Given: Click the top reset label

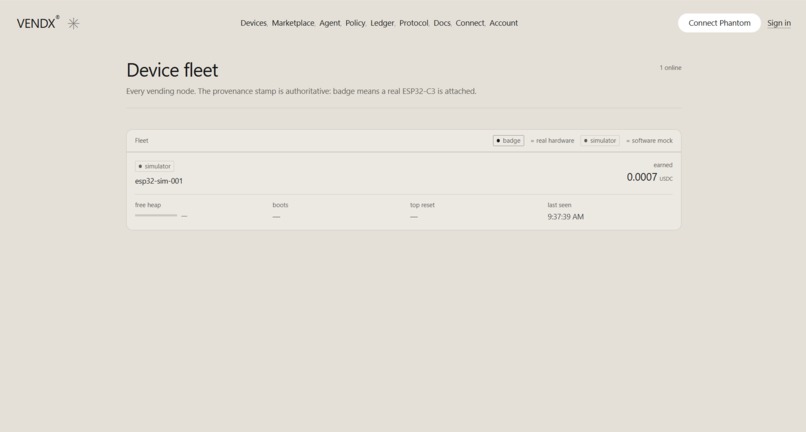Looking at the screenshot, I should tap(422, 205).
